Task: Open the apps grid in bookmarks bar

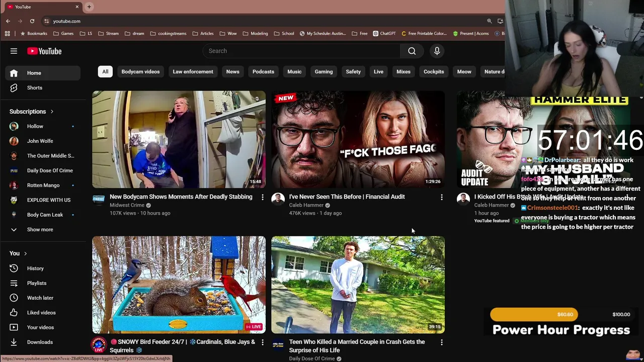Action: 8,33
